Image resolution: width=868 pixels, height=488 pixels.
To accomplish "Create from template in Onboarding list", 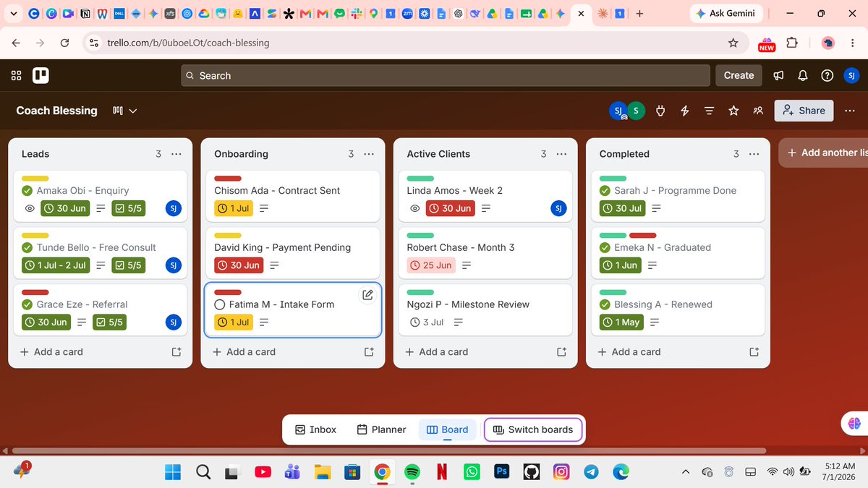I will coord(369,352).
